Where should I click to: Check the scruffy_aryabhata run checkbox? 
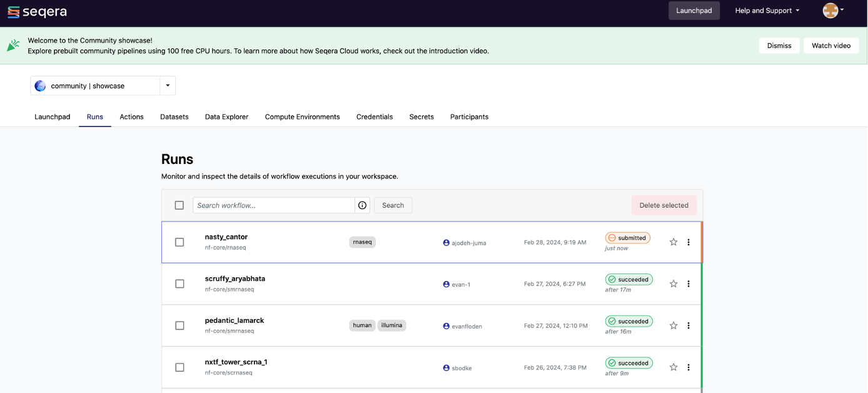click(x=179, y=284)
